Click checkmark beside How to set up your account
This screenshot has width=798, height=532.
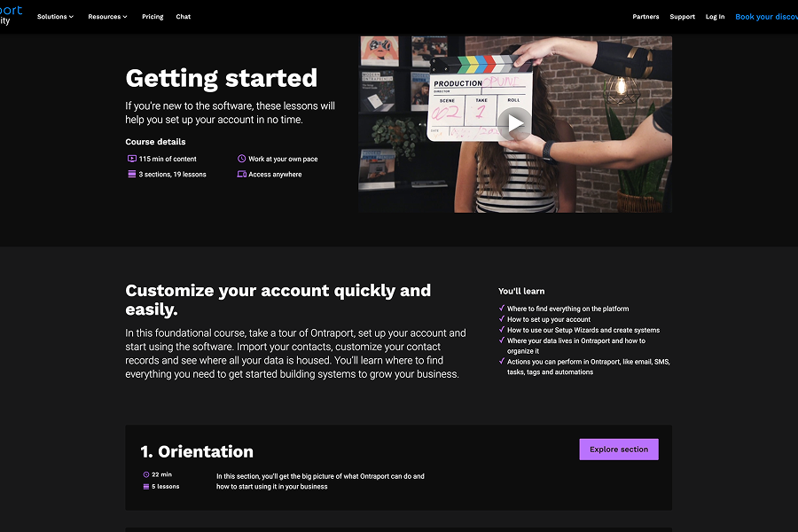[x=502, y=318]
